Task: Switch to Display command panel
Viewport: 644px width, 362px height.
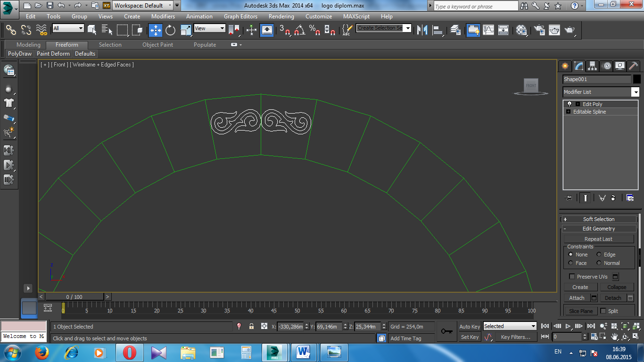Action: point(620,66)
